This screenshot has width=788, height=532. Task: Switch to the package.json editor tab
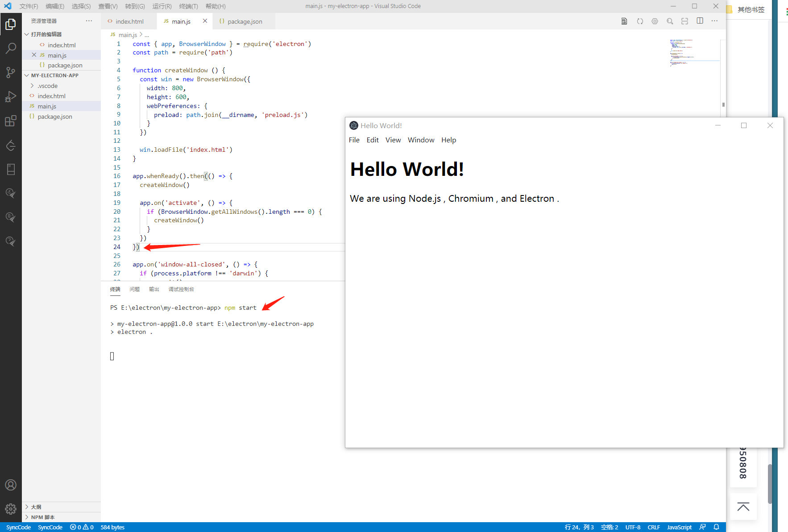[245, 21]
